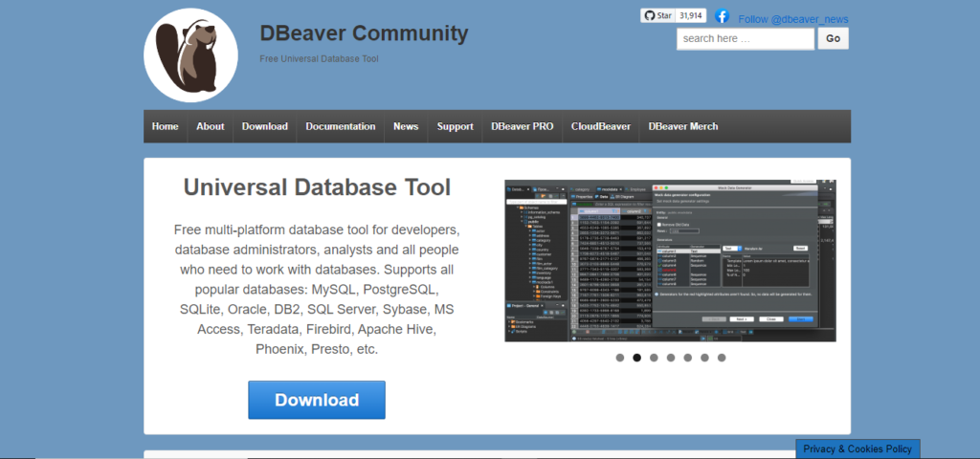Focus the 'search here' input field
This screenshot has height=459, width=980.
click(746, 38)
